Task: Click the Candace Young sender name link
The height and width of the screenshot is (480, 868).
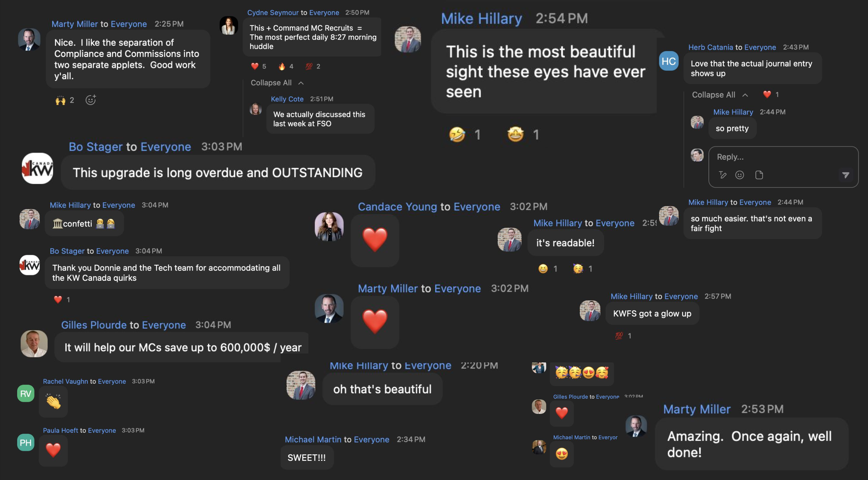Action: tap(397, 207)
